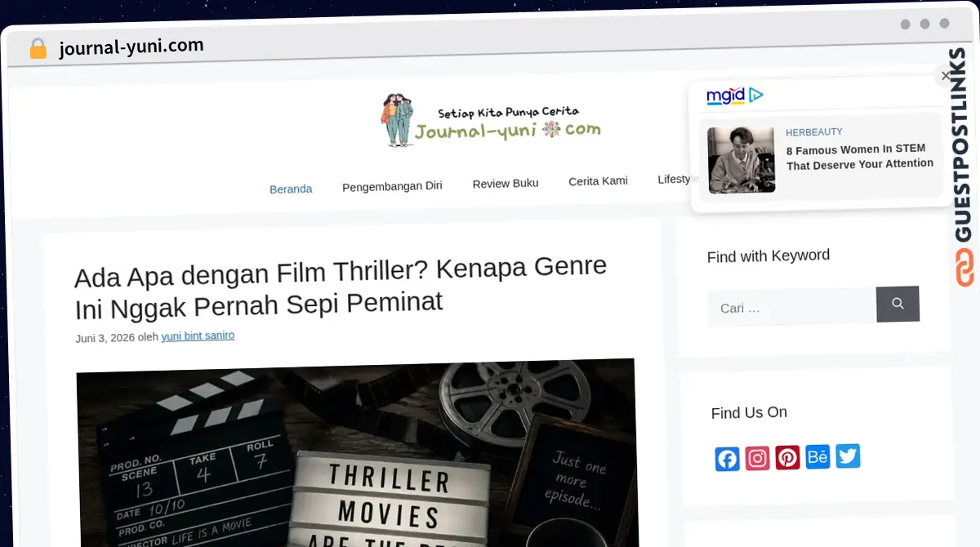The width and height of the screenshot is (980, 547).
Task: Click the HERBEAUTY ad source label
Action: pos(814,131)
